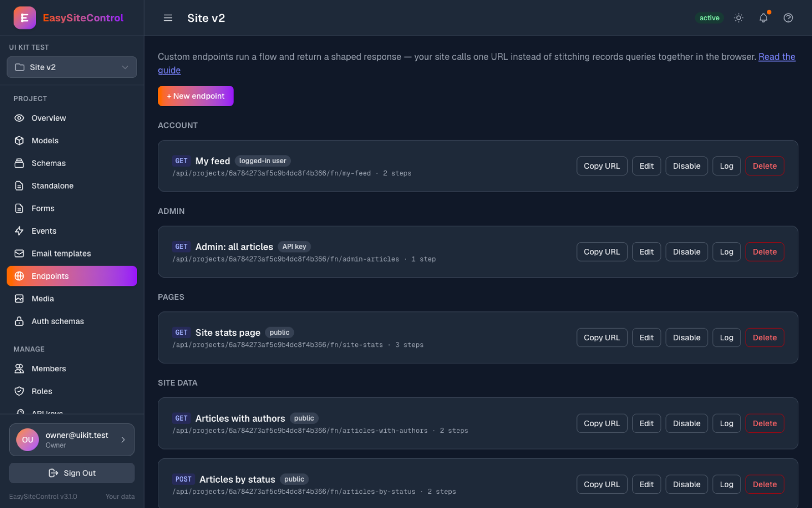
Task: Click the Sign Out button
Action: coord(72,473)
